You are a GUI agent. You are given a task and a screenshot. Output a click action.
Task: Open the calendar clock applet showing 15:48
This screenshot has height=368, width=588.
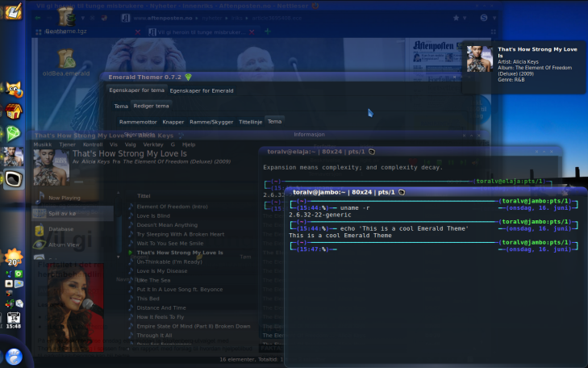[14, 320]
